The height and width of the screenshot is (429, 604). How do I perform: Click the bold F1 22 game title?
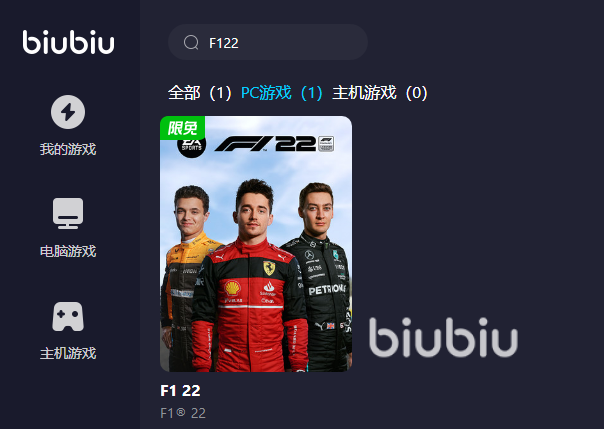[180, 390]
